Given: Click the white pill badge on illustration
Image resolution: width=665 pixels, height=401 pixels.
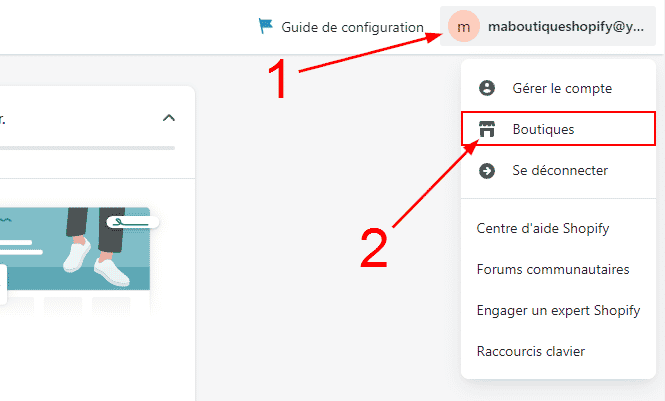Looking at the screenshot, I should click(133, 222).
